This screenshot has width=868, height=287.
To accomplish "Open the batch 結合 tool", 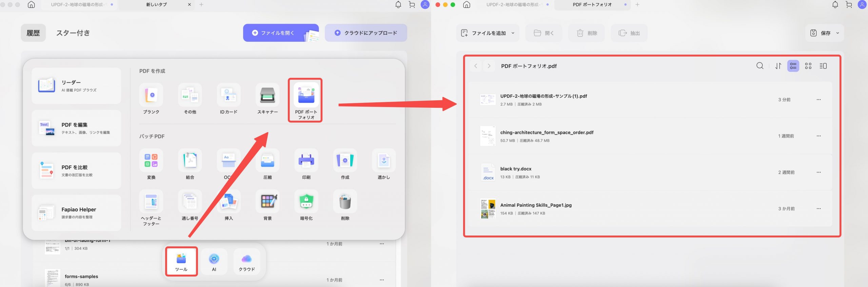I will pos(190,160).
